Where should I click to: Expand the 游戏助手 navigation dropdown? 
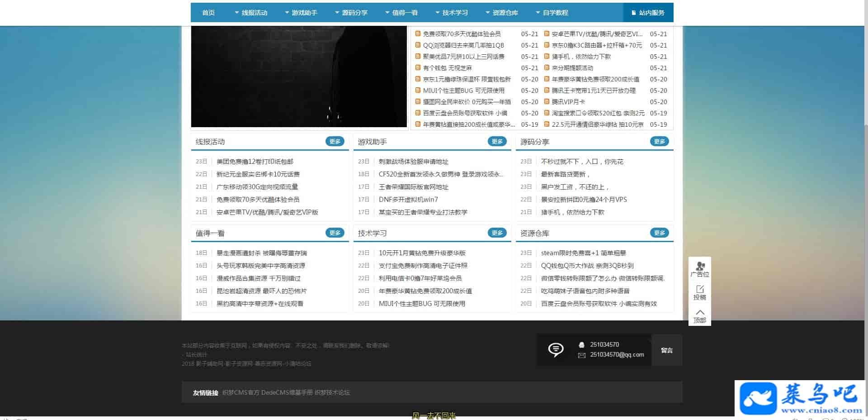click(301, 13)
